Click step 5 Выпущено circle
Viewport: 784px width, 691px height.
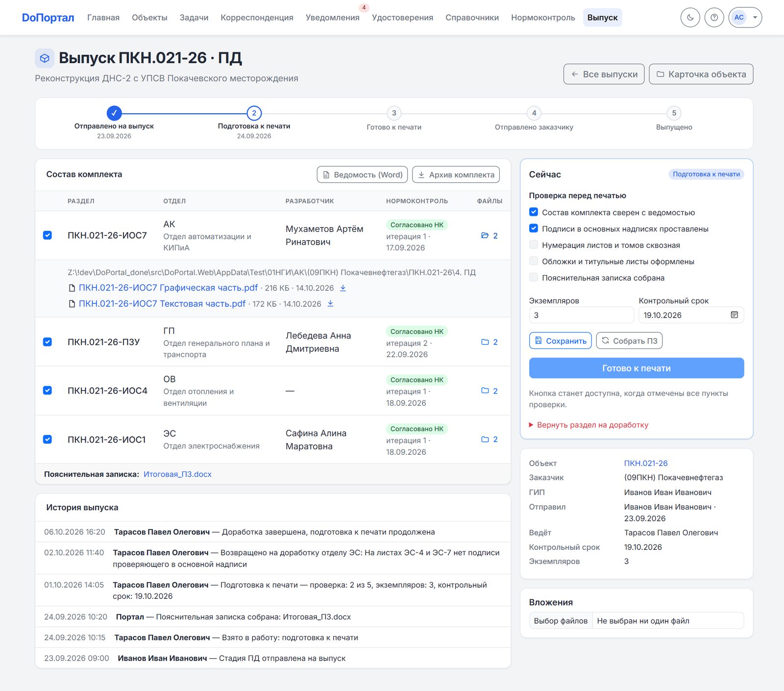pyautogui.click(x=674, y=113)
